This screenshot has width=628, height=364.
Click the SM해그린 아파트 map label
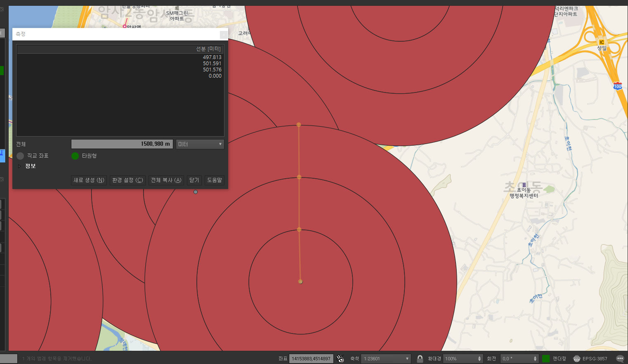click(177, 16)
